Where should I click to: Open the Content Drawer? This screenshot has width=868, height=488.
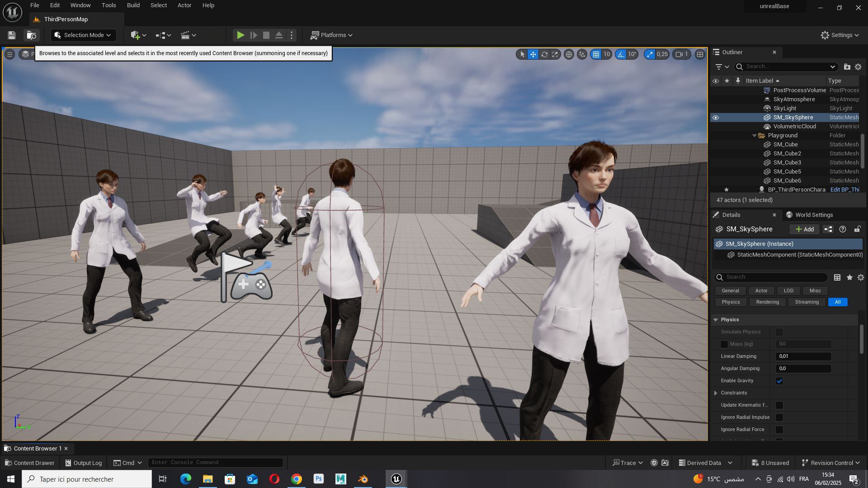coord(29,463)
